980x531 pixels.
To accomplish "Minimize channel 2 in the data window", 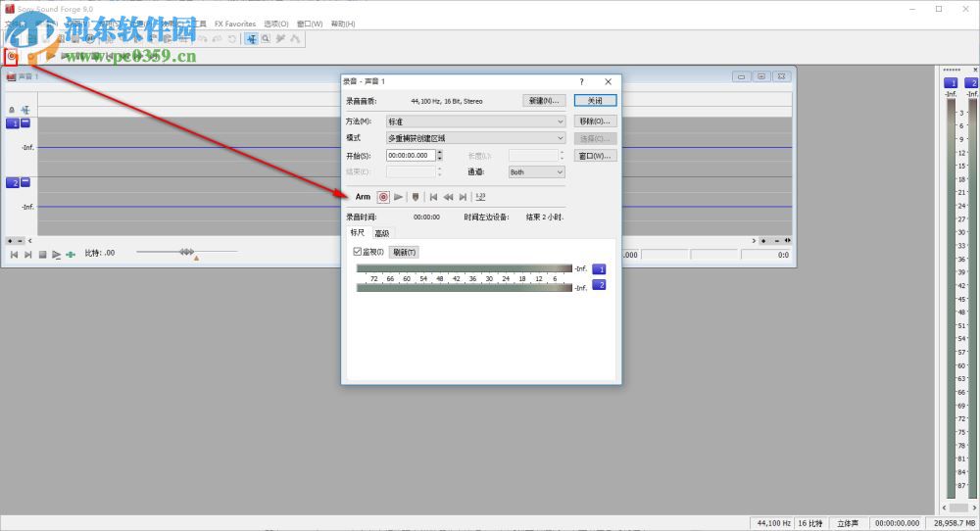I will pyautogui.click(x=25, y=182).
